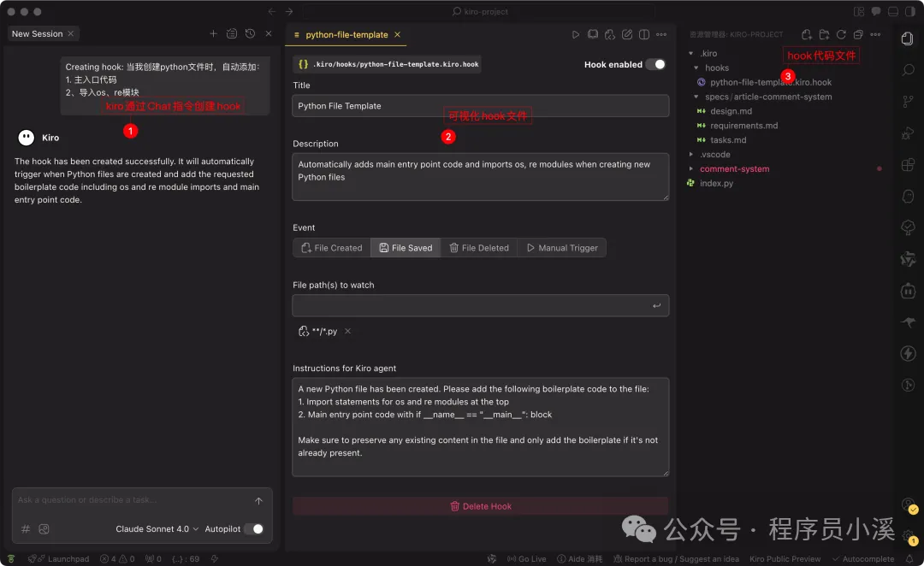This screenshot has height=566, width=924.
Task: Open requirements.md file
Action: (x=743, y=126)
